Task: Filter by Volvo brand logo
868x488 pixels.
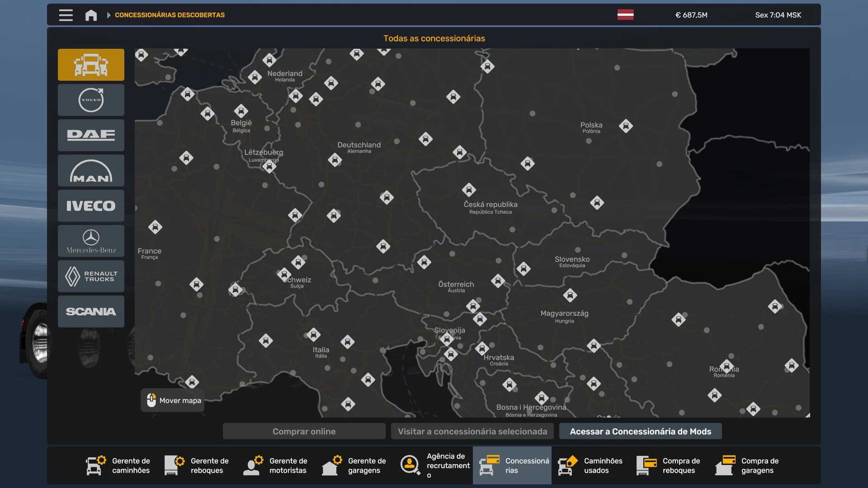Action: coord(91,100)
